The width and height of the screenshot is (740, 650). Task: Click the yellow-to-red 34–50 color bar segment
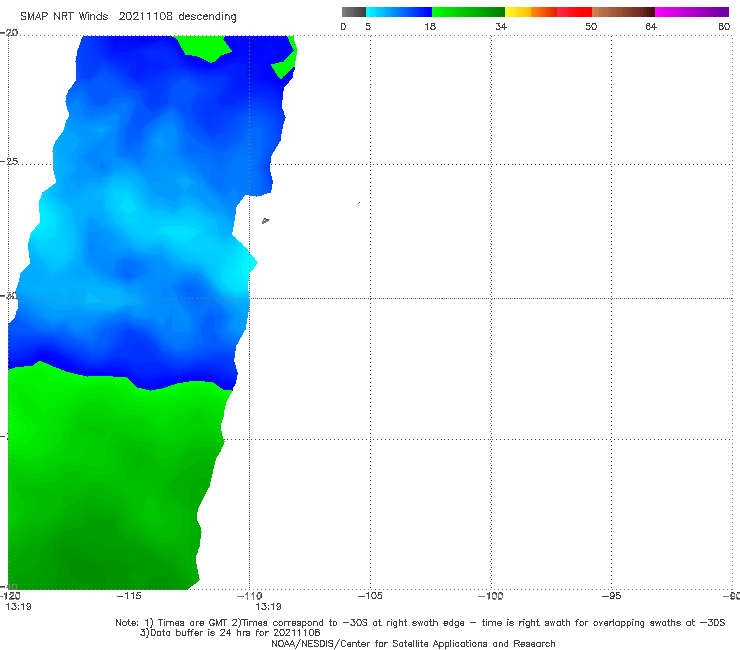(548, 12)
